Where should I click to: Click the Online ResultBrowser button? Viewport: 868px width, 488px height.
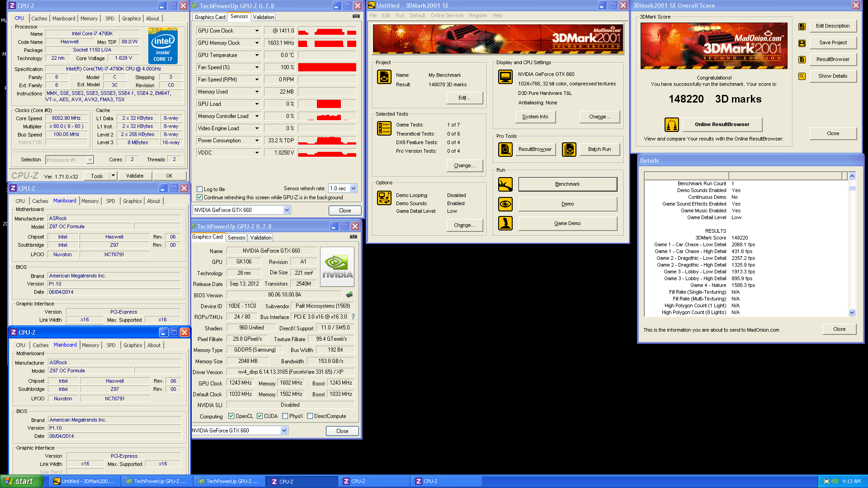(x=722, y=124)
